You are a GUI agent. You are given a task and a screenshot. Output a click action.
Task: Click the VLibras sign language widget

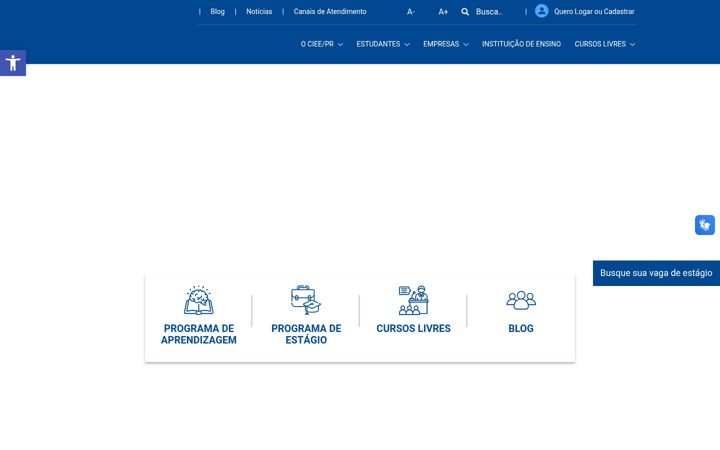pos(705,225)
